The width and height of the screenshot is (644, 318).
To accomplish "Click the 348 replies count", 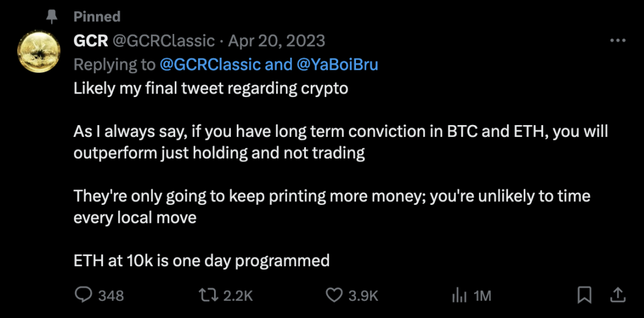I will (111, 295).
